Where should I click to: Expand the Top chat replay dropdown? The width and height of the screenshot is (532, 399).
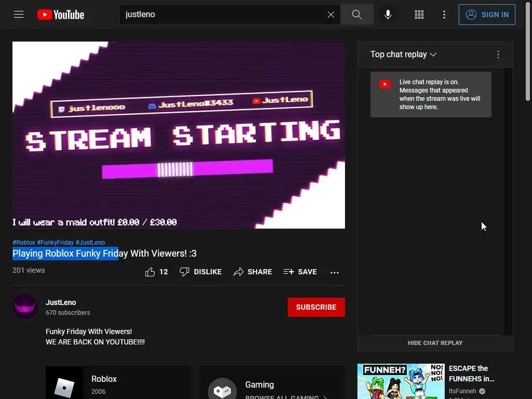[x=403, y=54]
